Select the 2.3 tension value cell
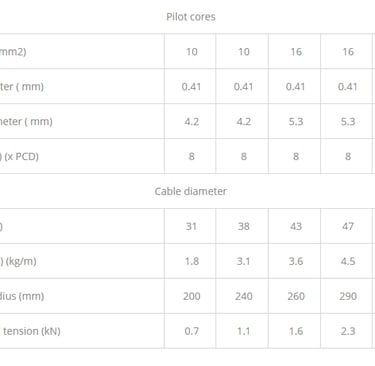 coord(348,331)
